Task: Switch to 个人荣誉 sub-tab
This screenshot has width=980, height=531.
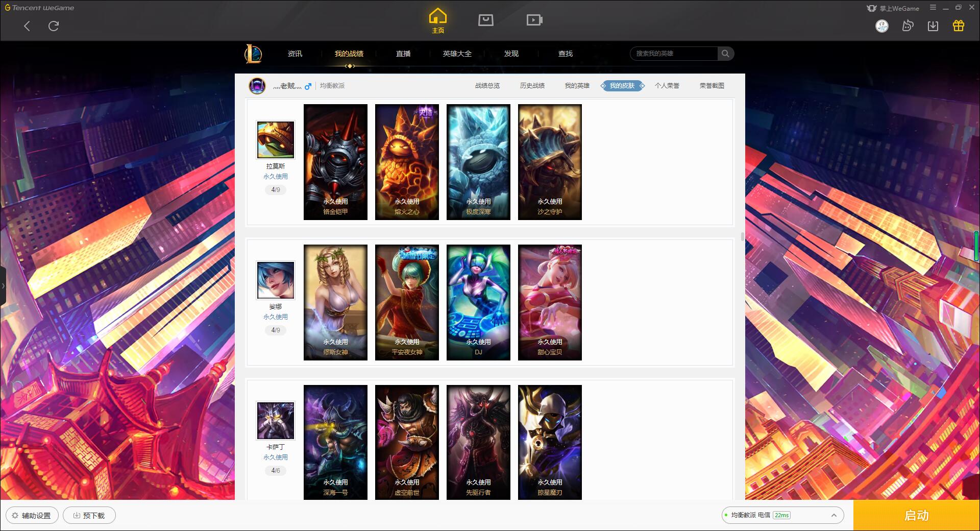Action: tap(667, 86)
